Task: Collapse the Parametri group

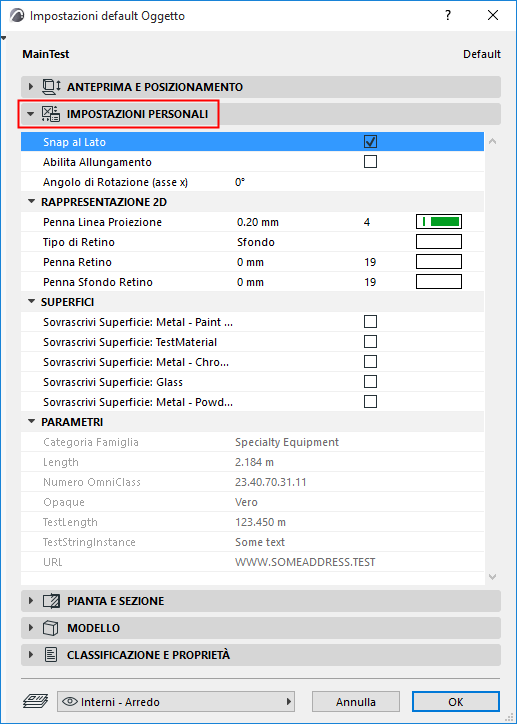Action: tap(31, 422)
